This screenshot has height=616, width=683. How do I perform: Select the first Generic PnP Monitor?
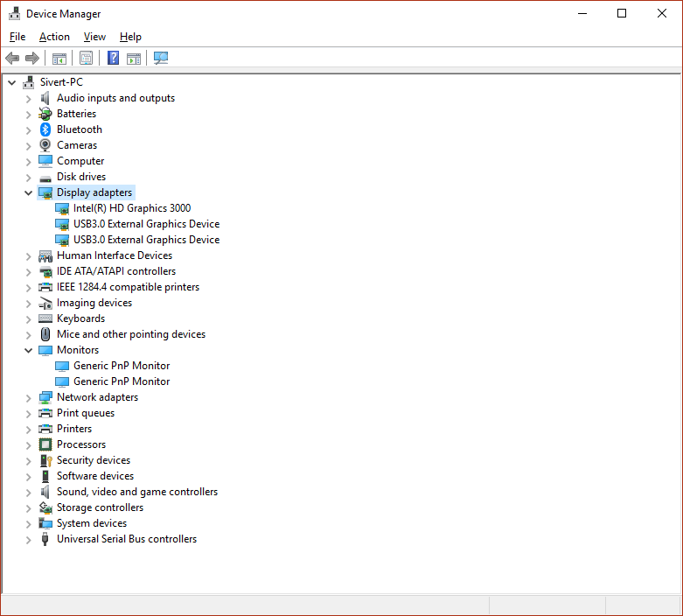pyautogui.click(x=122, y=366)
